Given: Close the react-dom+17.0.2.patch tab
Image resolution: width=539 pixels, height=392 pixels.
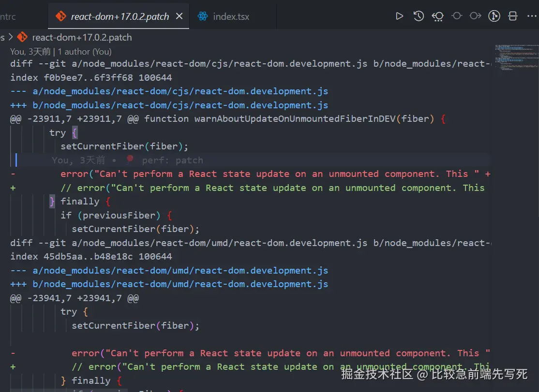Looking at the screenshot, I should (x=179, y=16).
